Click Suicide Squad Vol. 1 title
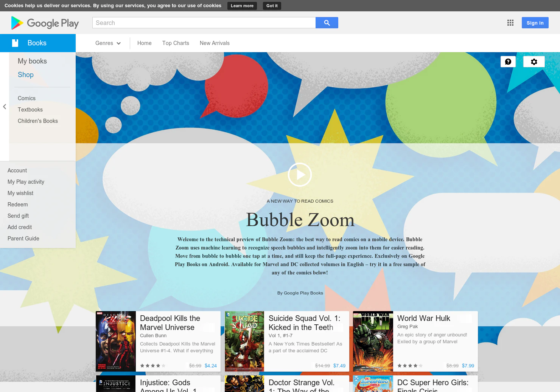Viewport: 560px width, 392px height. coord(304,323)
